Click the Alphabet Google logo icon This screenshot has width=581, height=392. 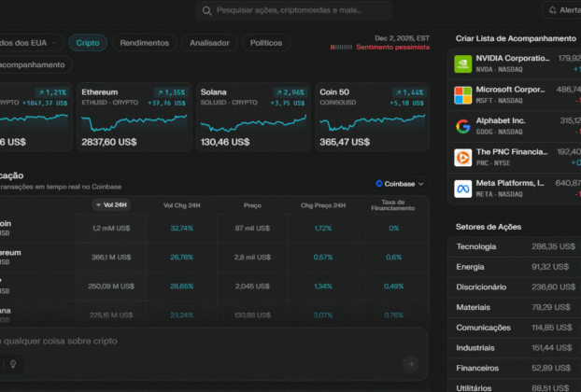coord(462,126)
